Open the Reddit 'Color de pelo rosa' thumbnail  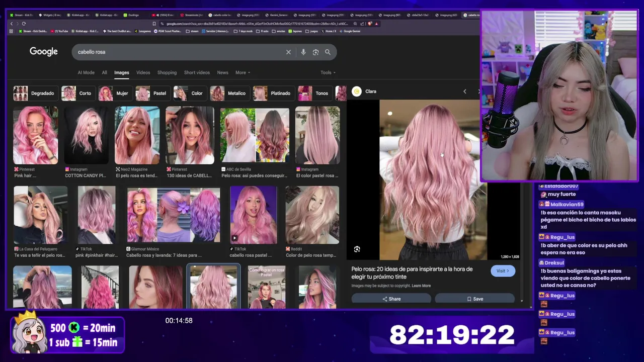coord(312,215)
